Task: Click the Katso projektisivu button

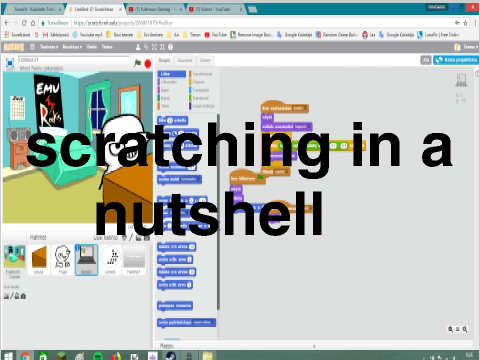Action: tap(456, 60)
